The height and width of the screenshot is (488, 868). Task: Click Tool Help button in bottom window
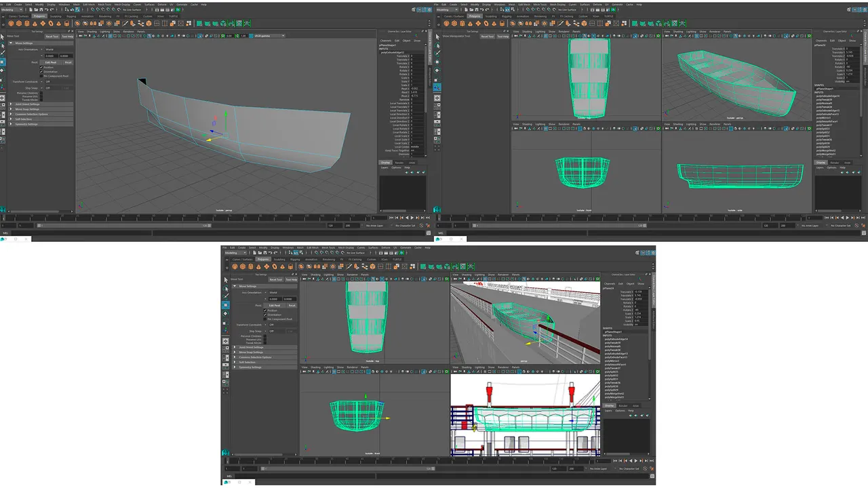291,279
